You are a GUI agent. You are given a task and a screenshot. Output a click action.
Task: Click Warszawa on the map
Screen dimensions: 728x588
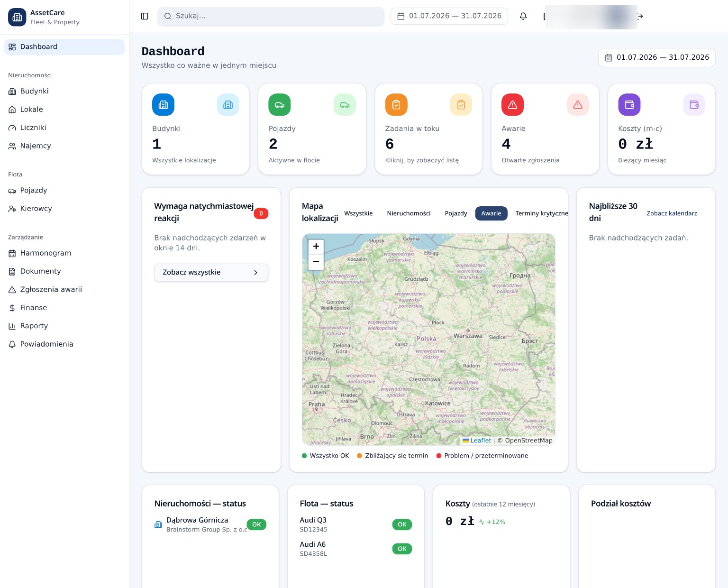[467, 336]
